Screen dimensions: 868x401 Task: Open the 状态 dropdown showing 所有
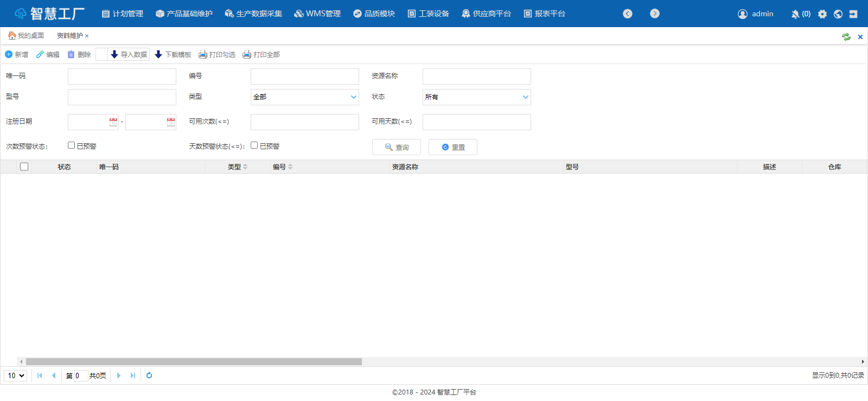click(476, 97)
